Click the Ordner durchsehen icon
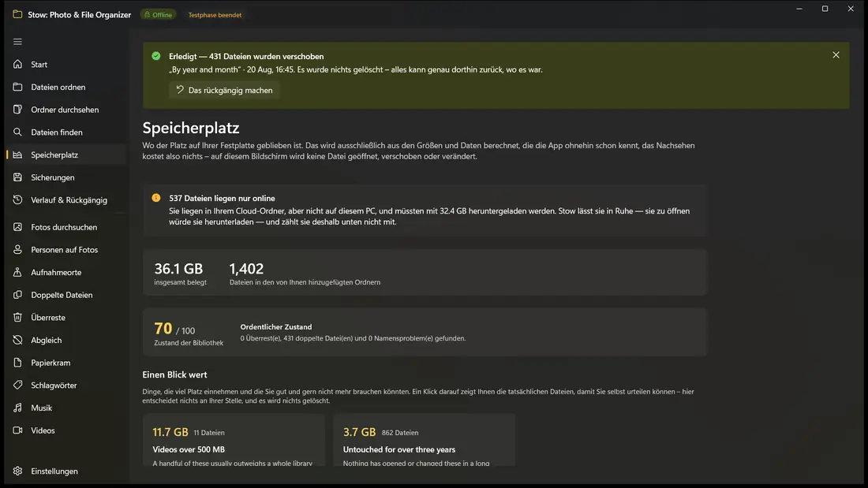Screen dimensions: 868x488 (x=17, y=110)
